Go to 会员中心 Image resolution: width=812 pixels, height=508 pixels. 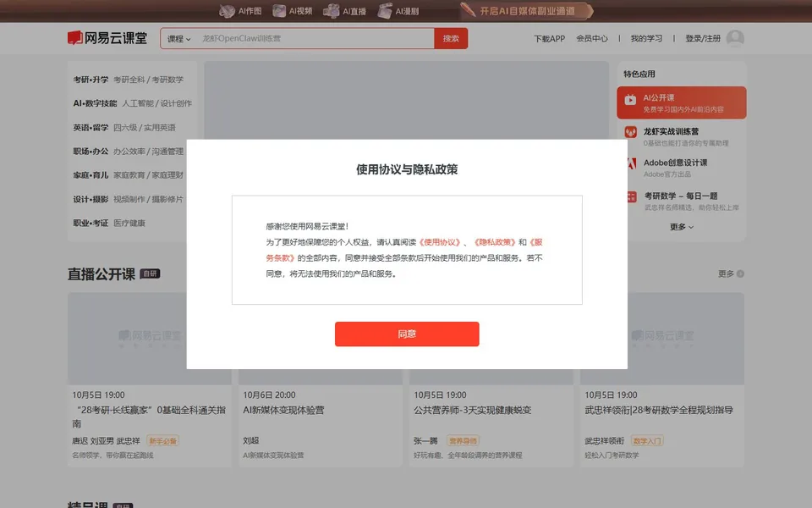592,38
